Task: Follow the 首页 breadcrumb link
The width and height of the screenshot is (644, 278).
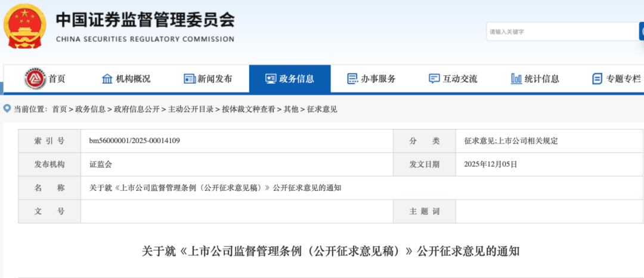Action: tap(59, 109)
